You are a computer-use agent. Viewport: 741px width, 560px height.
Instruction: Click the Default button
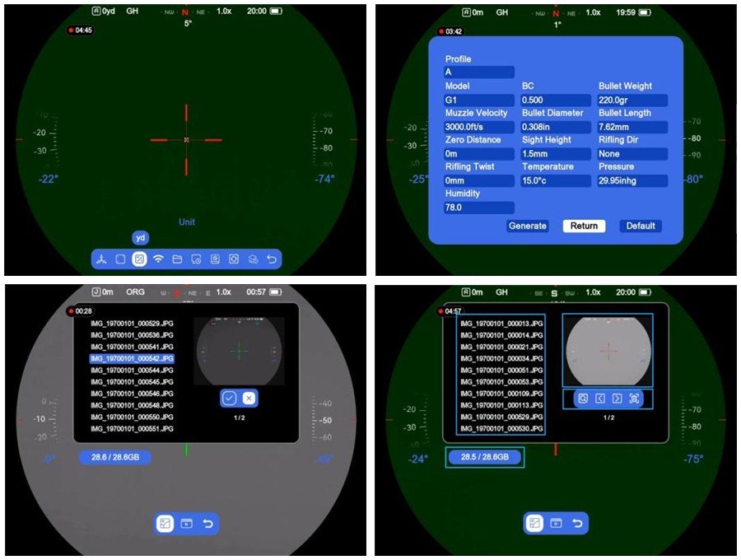pos(641,226)
